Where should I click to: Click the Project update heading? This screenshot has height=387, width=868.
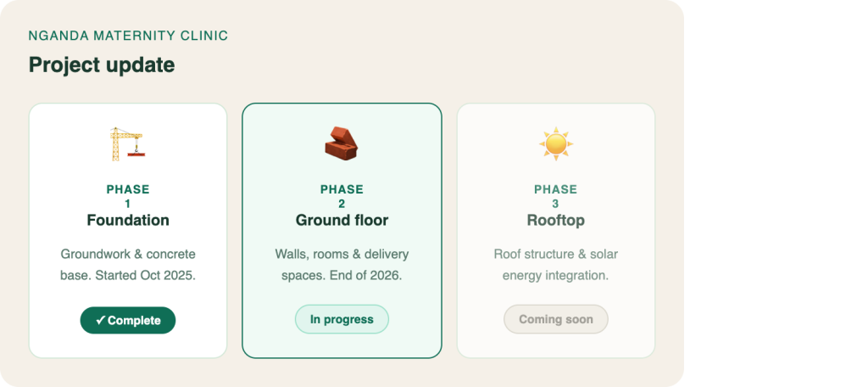point(102,65)
